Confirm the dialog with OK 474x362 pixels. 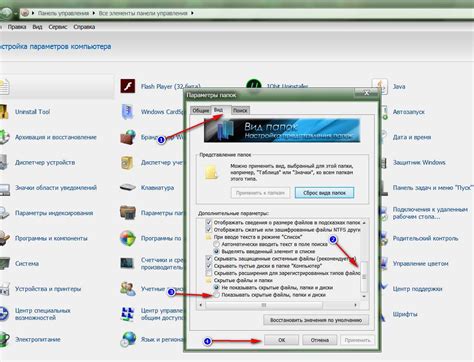(x=282, y=340)
